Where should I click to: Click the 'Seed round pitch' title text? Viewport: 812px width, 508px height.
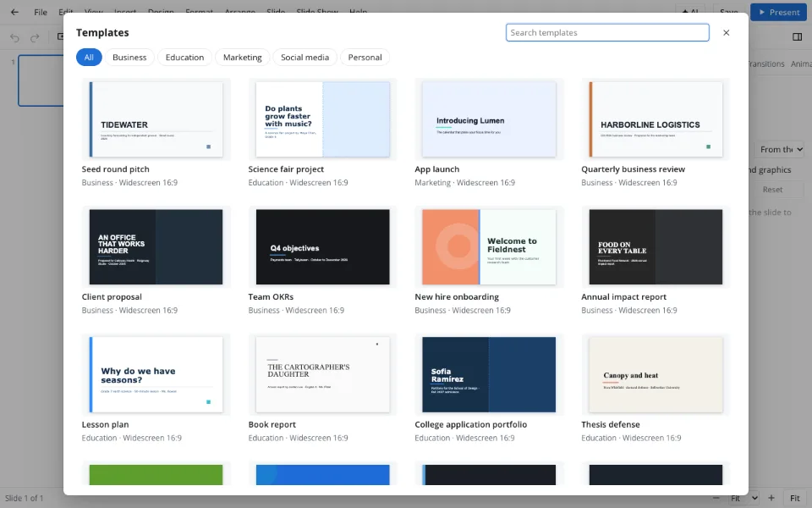(116, 169)
